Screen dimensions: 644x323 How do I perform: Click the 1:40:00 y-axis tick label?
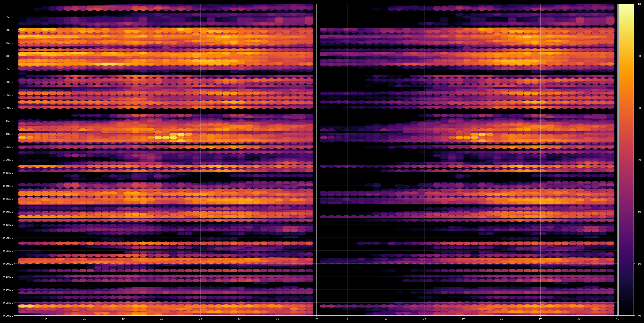pyautogui.click(x=8, y=56)
